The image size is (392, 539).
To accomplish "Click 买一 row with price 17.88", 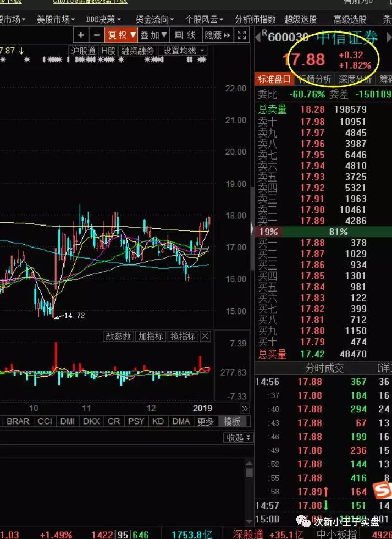I will 323,243.
